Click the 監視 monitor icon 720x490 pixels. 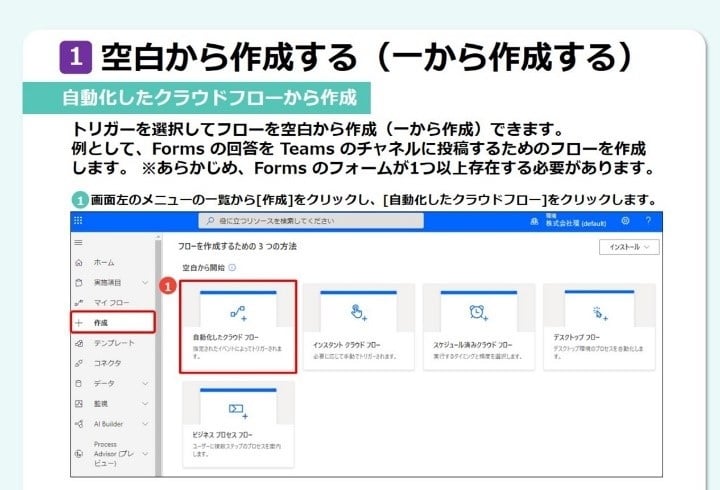(79, 404)
